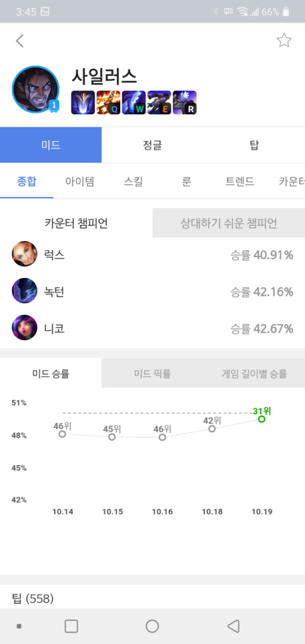Tap the E skill icon

tap(159, 102)
